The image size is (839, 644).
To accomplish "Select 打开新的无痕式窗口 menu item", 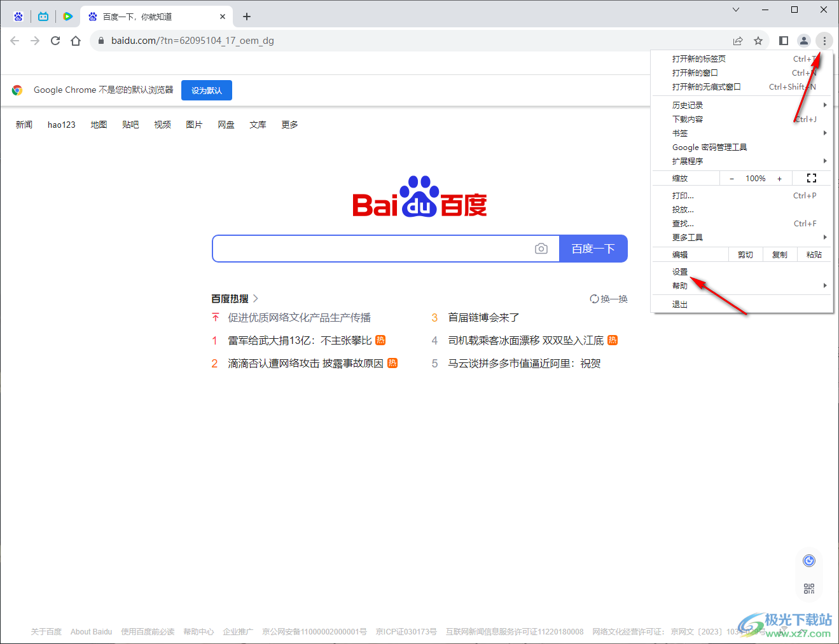I will (x=742, y=86).
